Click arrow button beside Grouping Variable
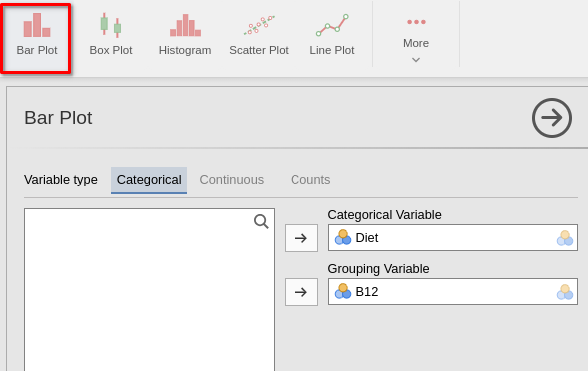Viewport: 588px width, 371px height. tap(301, 292)
